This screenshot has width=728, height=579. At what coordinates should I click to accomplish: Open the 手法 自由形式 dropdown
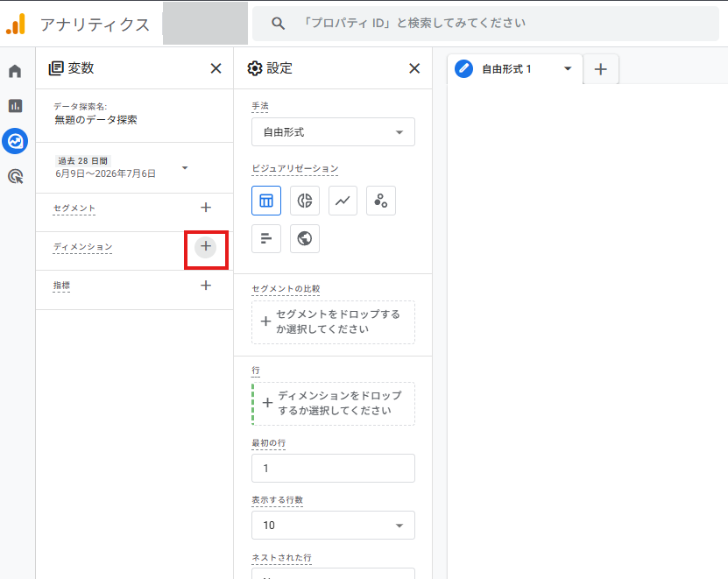coord(334,132)
